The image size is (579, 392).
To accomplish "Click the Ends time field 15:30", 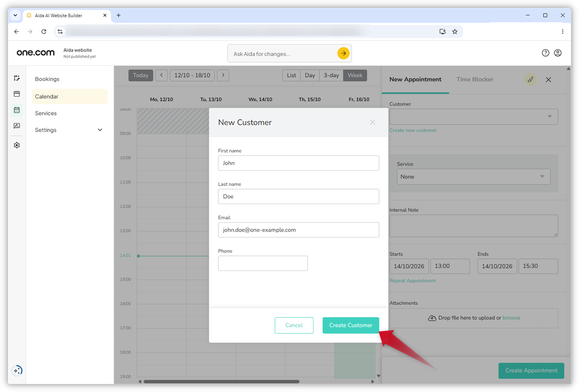I will click(x=538, y=266).
